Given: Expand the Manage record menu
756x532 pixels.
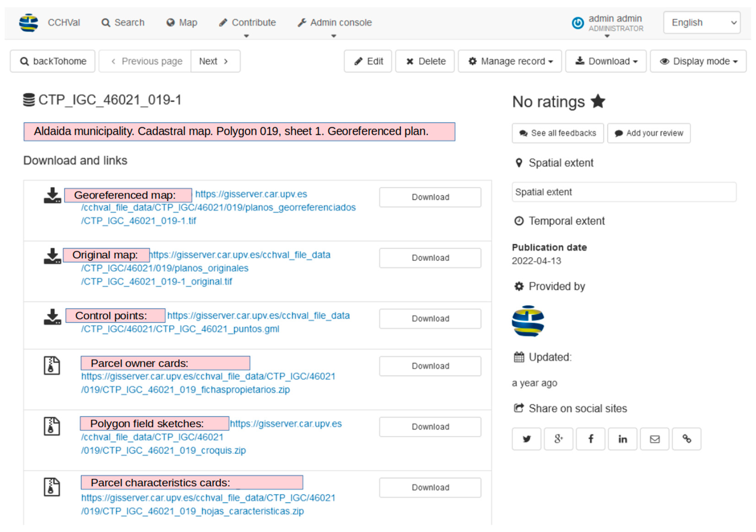Looking at the screenshot, I should 509,61.
